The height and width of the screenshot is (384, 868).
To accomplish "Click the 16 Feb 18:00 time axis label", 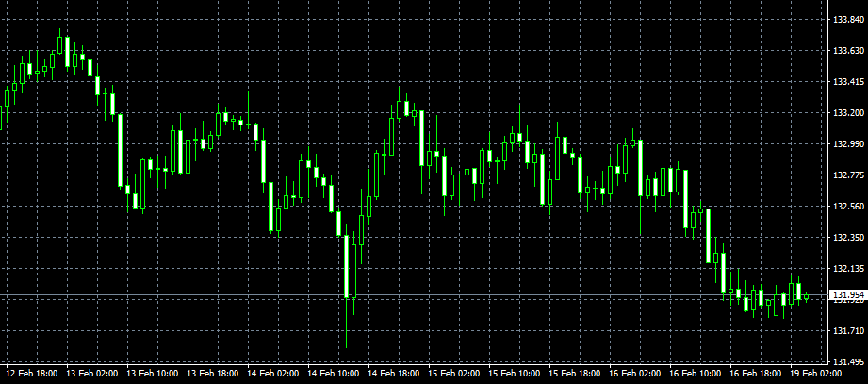I will coord(756,374).
